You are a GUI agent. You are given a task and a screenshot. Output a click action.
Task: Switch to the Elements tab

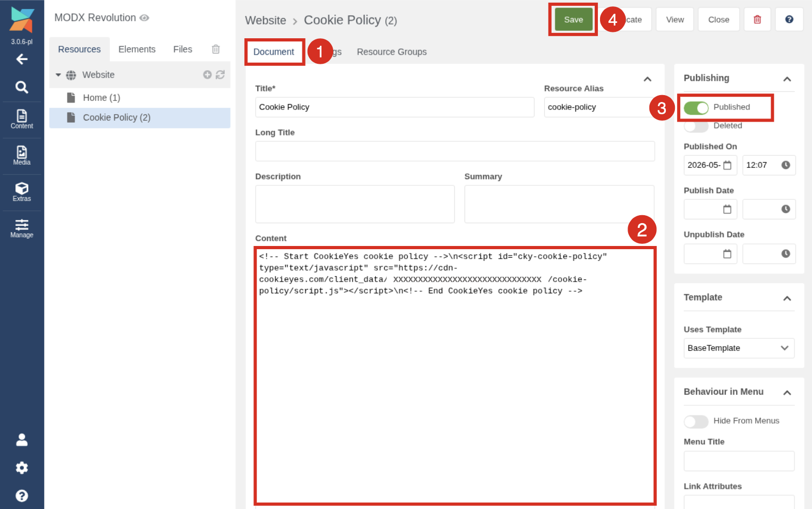[137, 49]
